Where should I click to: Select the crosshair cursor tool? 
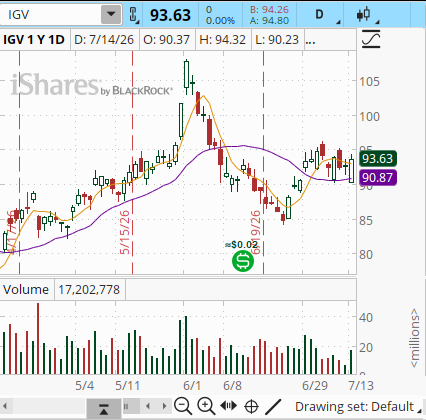(x=251, y=407)
